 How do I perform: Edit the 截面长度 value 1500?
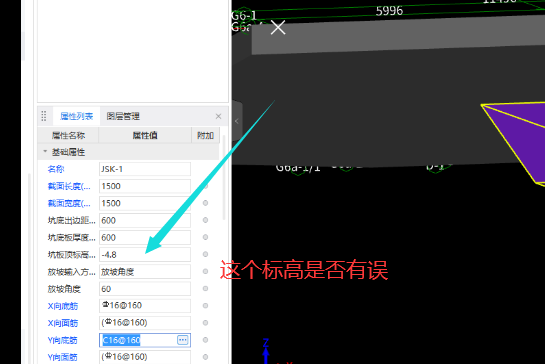pyautogui.click(x=145, y=186)
